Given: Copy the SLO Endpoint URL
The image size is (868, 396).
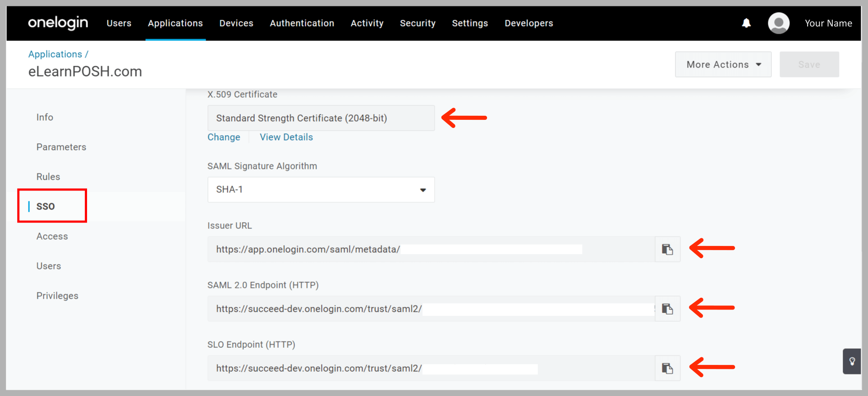Looking at the screenshot, I should click(667, 368).
